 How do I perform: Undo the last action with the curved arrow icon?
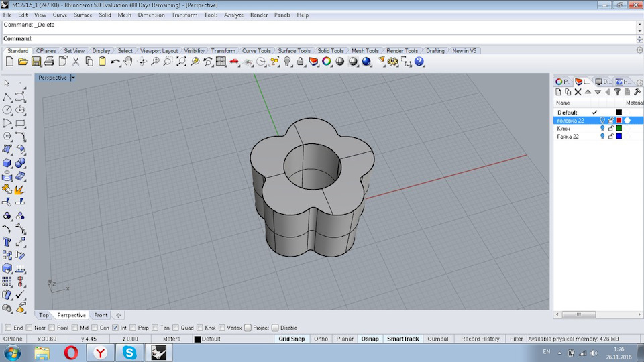(x=115, y=62)
